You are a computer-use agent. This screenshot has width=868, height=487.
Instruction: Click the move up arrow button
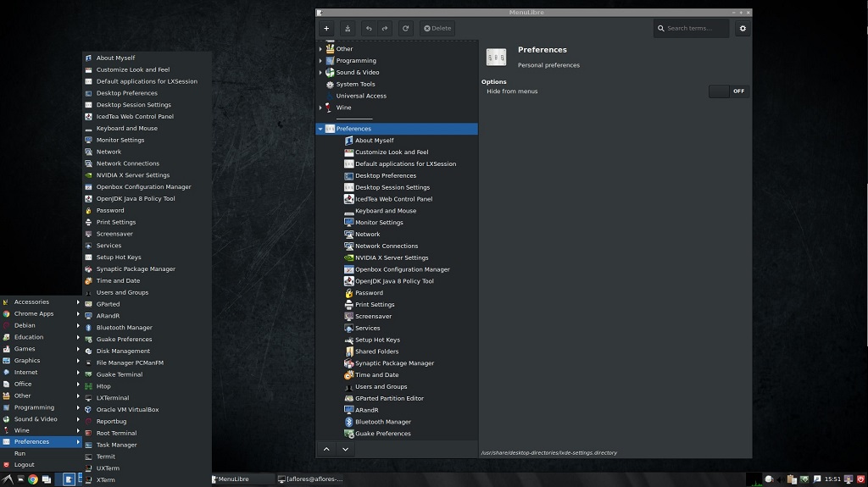(326, 449)
